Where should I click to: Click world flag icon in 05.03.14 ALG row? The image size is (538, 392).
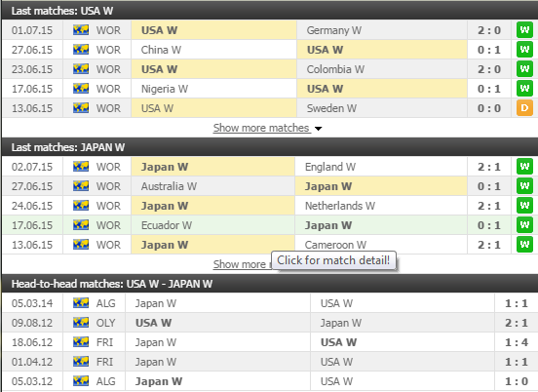[81, 303]
